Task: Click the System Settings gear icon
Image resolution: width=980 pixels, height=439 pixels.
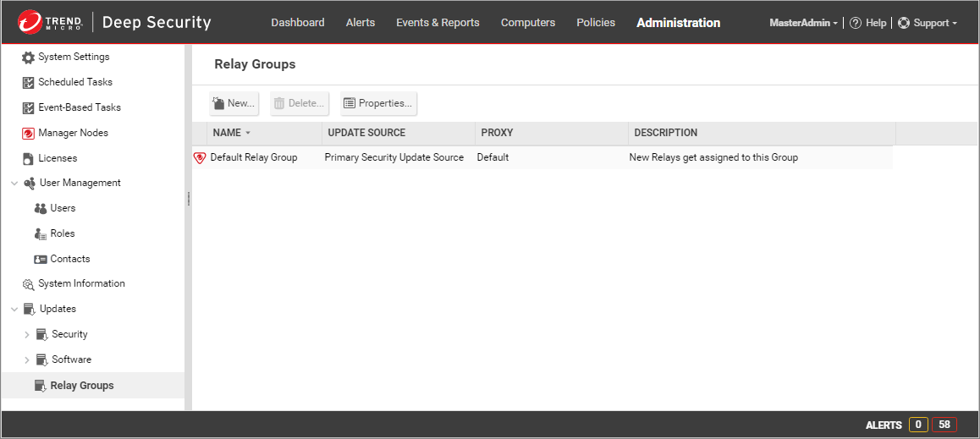Action: pyautogui.click(x=28, y=57)
